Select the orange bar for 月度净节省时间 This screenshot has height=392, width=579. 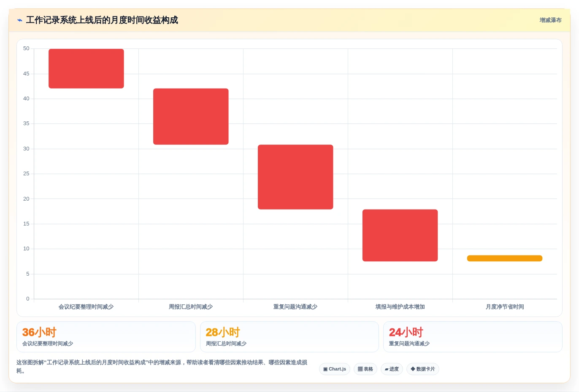coord(505,258)
